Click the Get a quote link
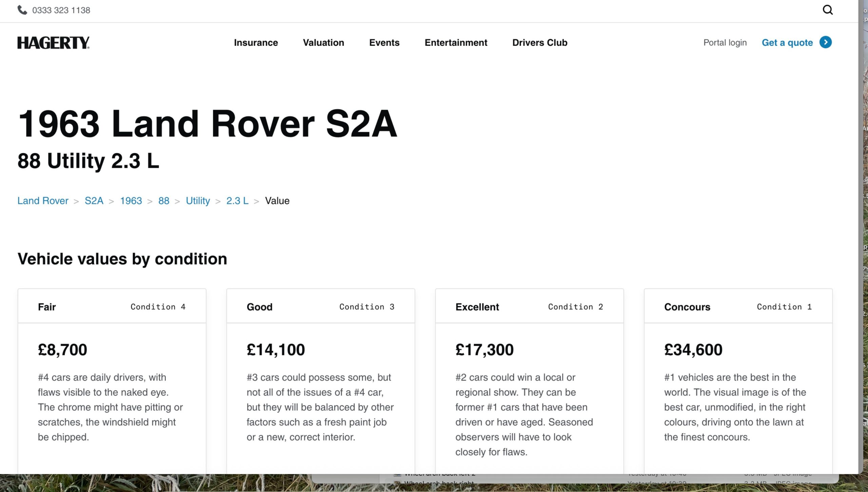 pyautogui.click(x=787, y=43)
